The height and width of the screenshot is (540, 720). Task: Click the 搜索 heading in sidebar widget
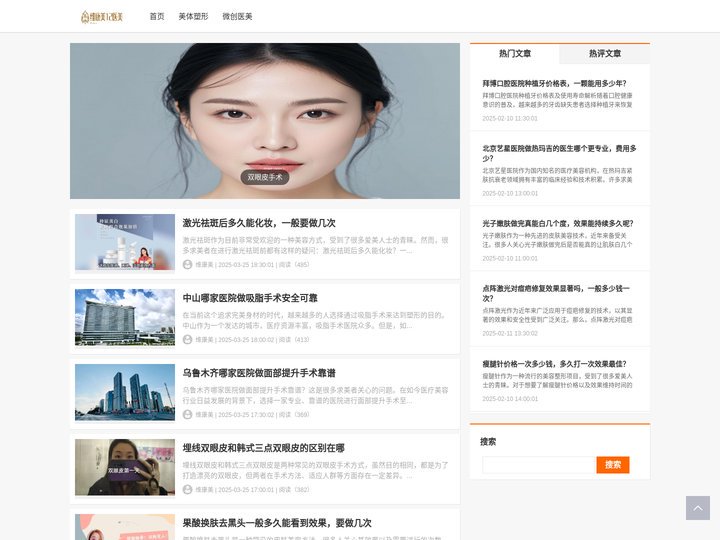point(488,442)
